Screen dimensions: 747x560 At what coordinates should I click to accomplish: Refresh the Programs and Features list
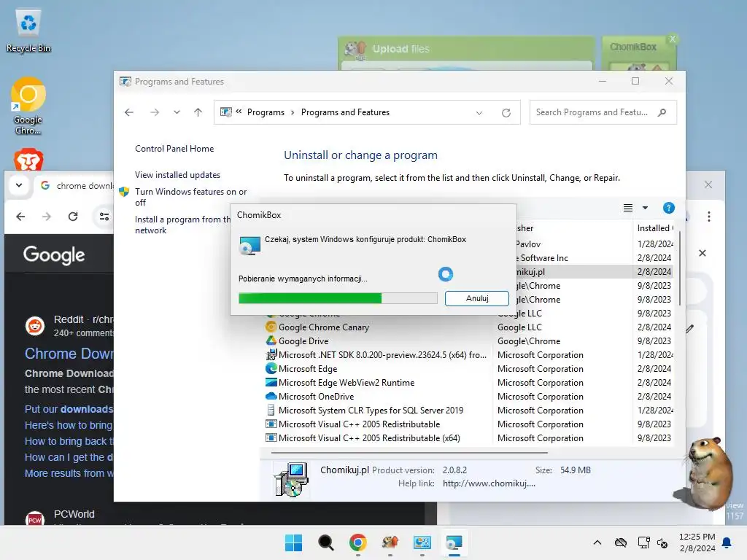[506, 113]
